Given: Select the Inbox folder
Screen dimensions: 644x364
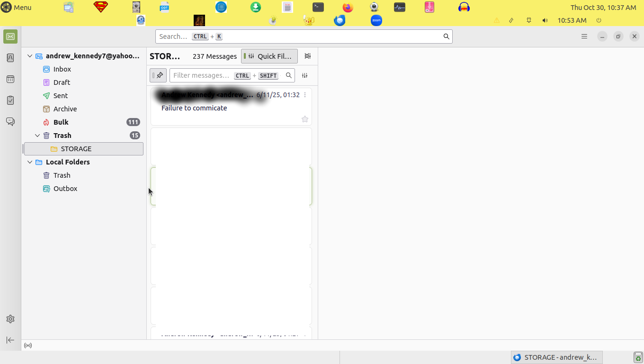Looking at the screenshot, I should [62, 69].
